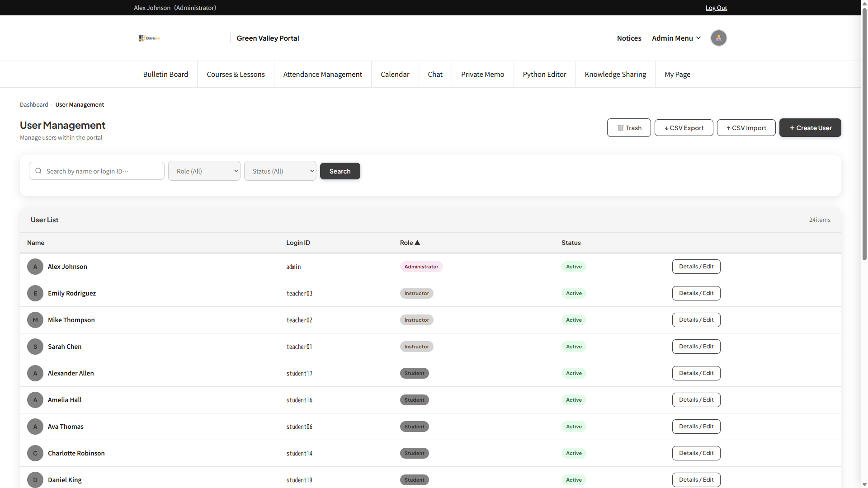Click the avatar circle for Alex Johnson
Screen dimensions: 868x488
click(35, 267)
